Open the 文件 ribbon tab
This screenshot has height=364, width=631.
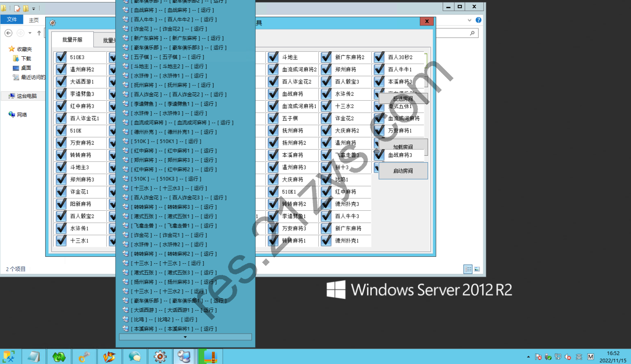(12, 19)
